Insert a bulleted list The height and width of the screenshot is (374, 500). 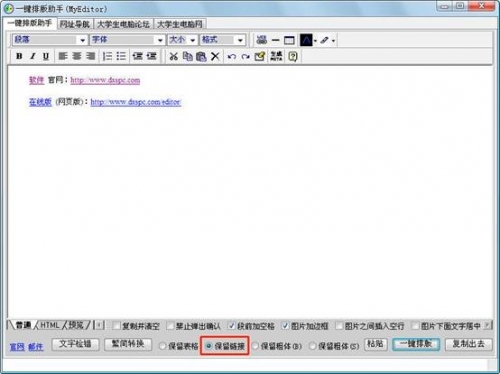121,56
